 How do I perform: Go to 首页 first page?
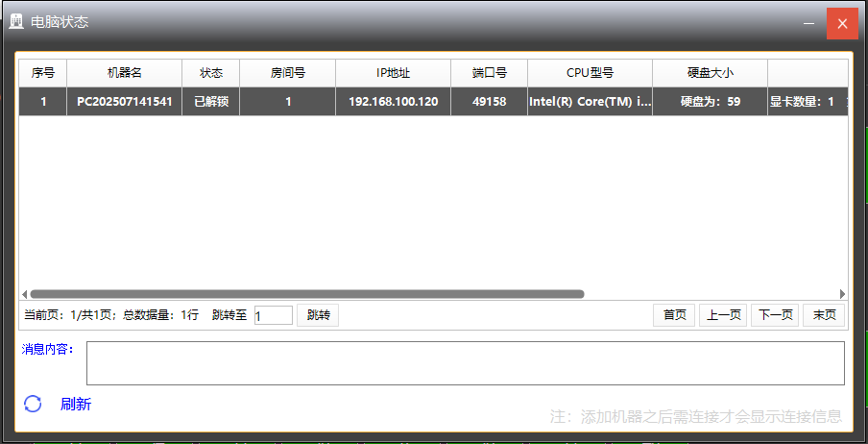674,315
